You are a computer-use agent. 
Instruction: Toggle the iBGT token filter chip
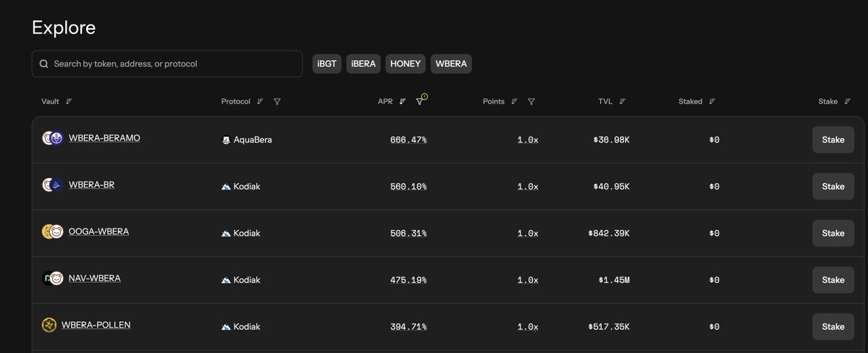[x=326, y=64]
